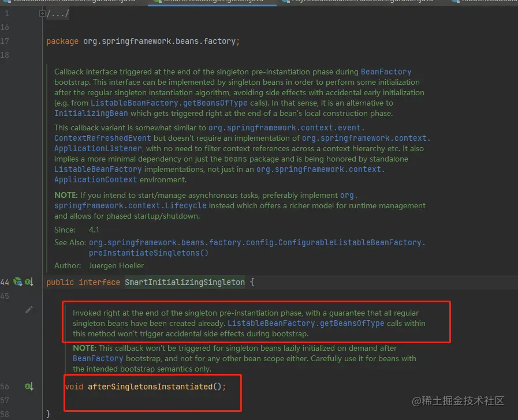Click the afterSingletonsInstantiated method name
The height and width of the screenshot is (420, 518).
(150, 387)
